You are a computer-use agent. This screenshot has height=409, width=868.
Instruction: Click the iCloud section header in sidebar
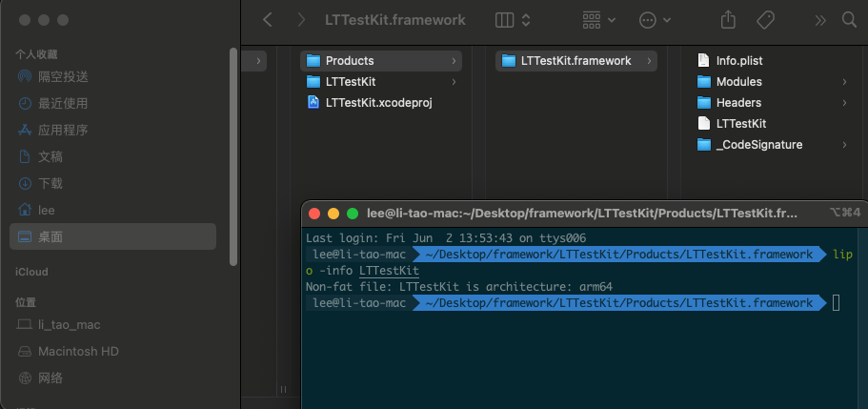tap(31, 272)
